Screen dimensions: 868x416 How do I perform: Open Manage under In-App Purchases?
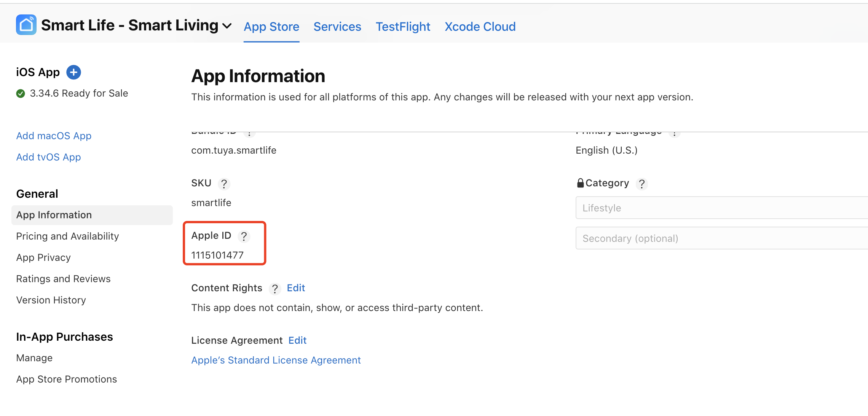(x=34, y=358)
